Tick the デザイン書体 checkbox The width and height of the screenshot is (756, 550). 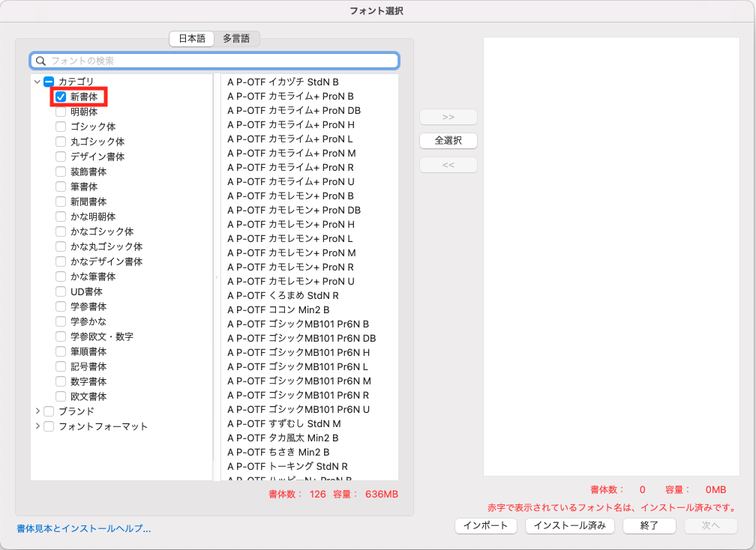tap(61, 157)
